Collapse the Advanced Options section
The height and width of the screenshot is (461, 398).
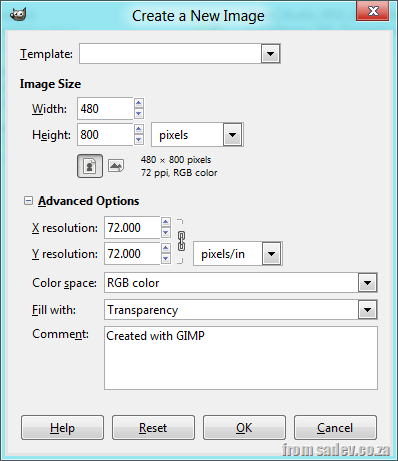point(28,201)
